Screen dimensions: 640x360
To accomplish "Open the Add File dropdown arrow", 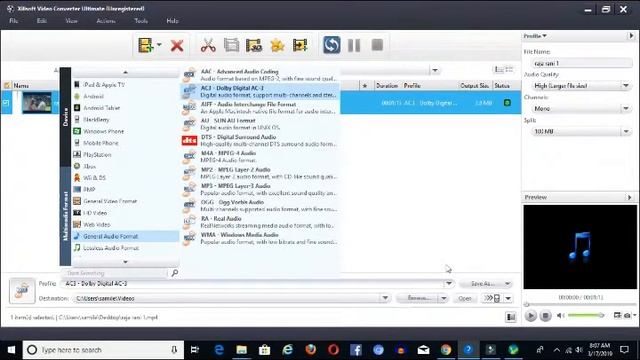I will [x=159, y=45].
